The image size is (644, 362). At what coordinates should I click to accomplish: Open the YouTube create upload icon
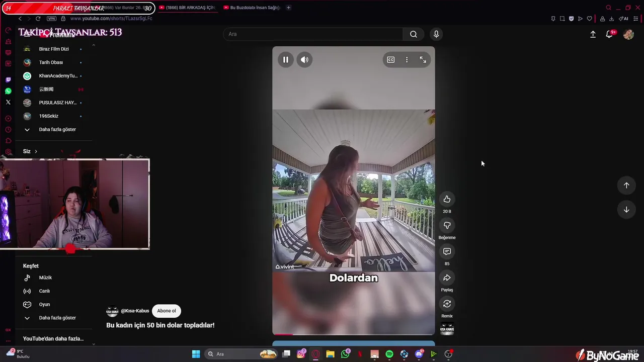593,34
